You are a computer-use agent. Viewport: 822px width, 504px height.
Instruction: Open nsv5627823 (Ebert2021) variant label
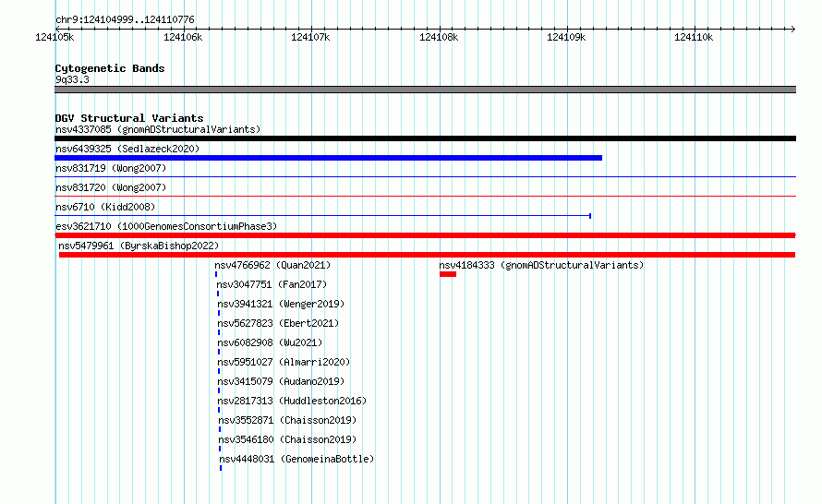tap(278, 323)
